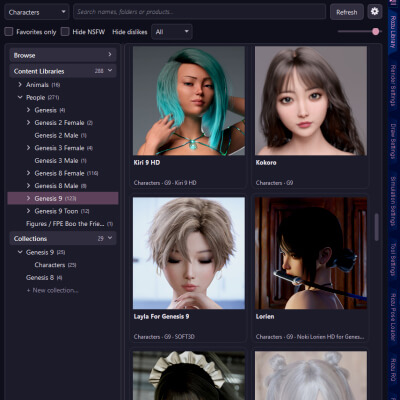Screen dimensions: 400x400
Task: Click the Layla For Genesis 9 title
Action: pyautogui.click(x=161, y=316)
